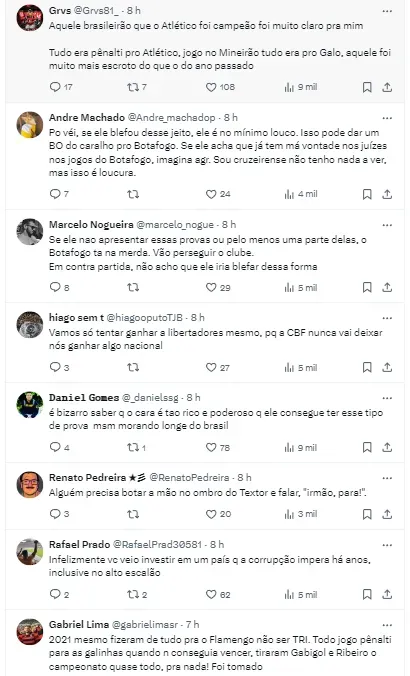Screen dimensions: 410x676
Task: Like the tweet by Grvs
Action: (x=211, y=88)
